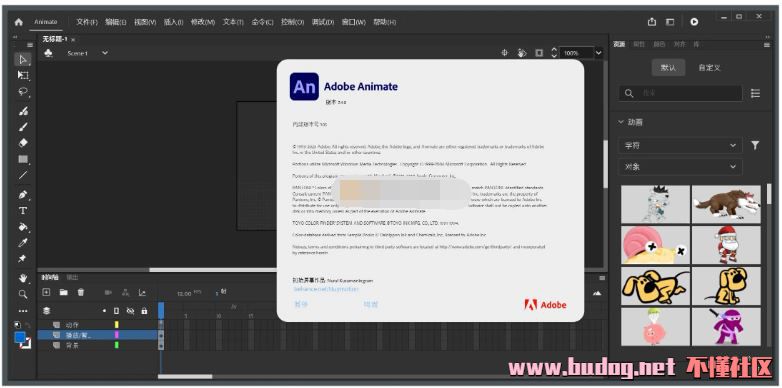Click the blue fill color swatch
The height and width of the screenshot is (388, 782).
(x=20, y=338)
